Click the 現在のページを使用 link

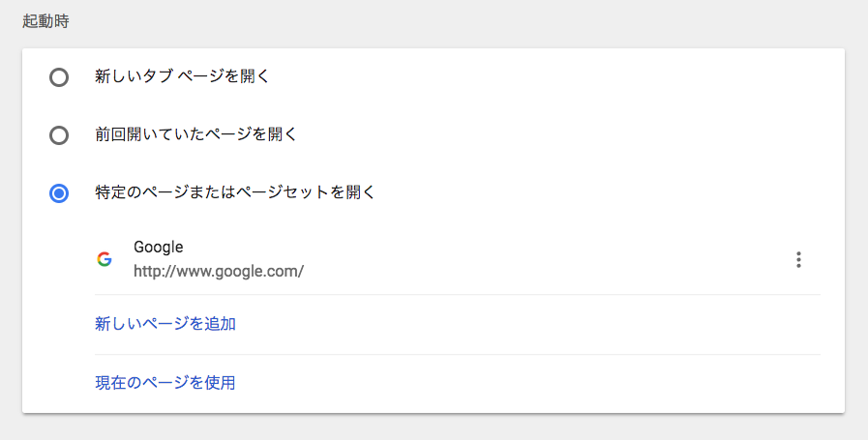(x=165, y=382)
